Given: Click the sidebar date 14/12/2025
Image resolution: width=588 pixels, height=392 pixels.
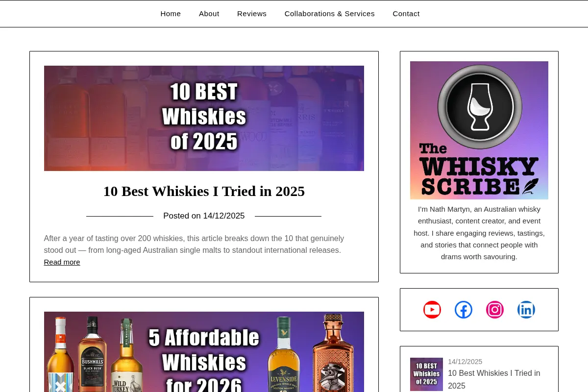Looking at the screenshot, I should [465, 362].
